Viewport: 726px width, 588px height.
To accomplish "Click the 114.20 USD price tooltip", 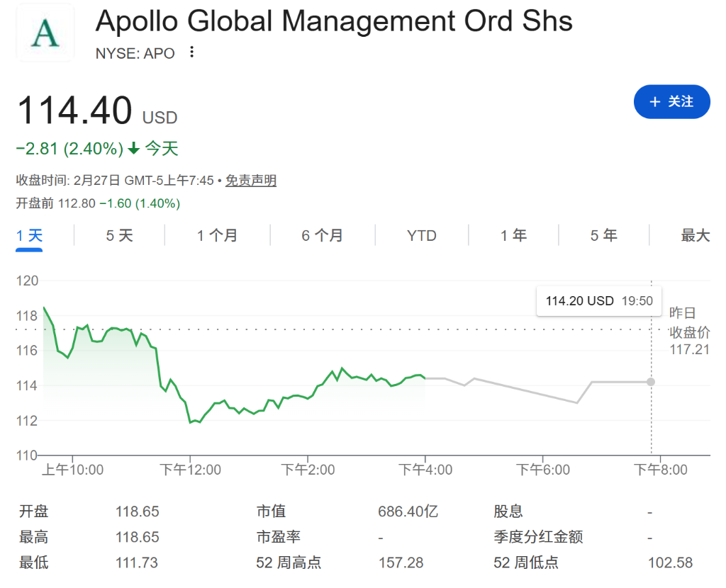I will (598, 300).
